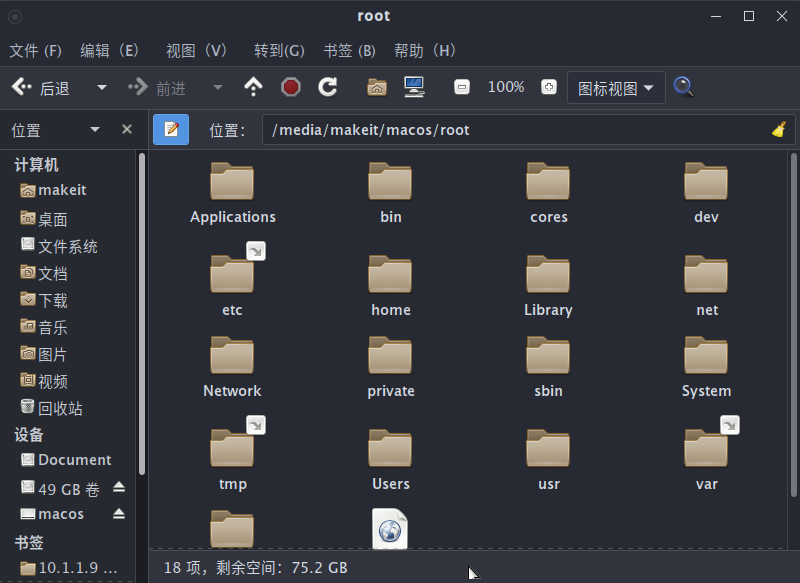Toggle location bar editing with pencil icon
This screenshot has width=800, height=583.
(171, 129)
